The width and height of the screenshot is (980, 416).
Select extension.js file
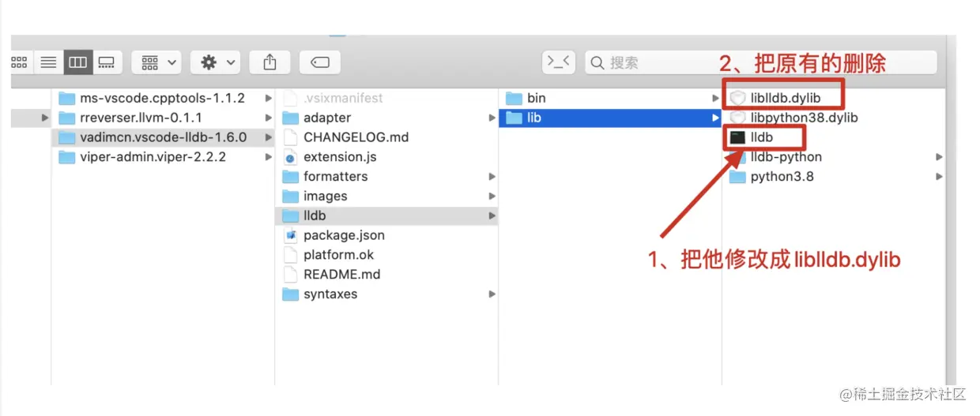(387, 157)
